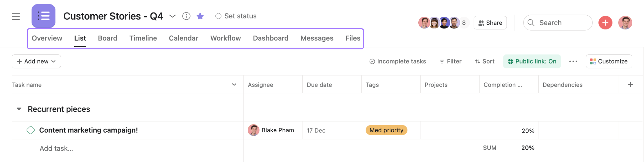Open the three-dot more options menu
Viewport: 644px width, 162px height.
click(573, 61)
